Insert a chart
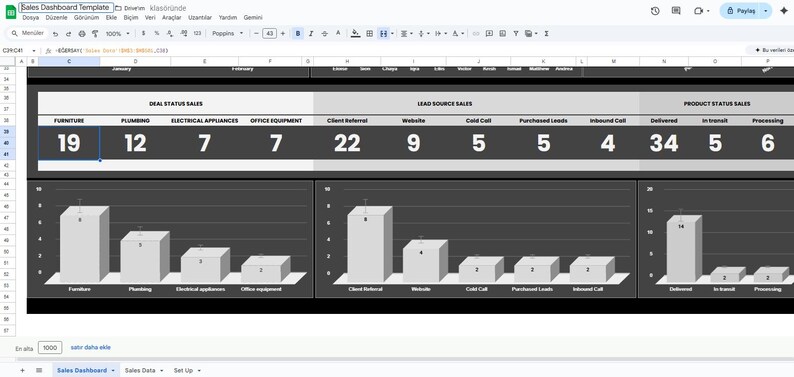Viewport: 794px width, 377px height. pyautogui.click(x=502, y=33)
